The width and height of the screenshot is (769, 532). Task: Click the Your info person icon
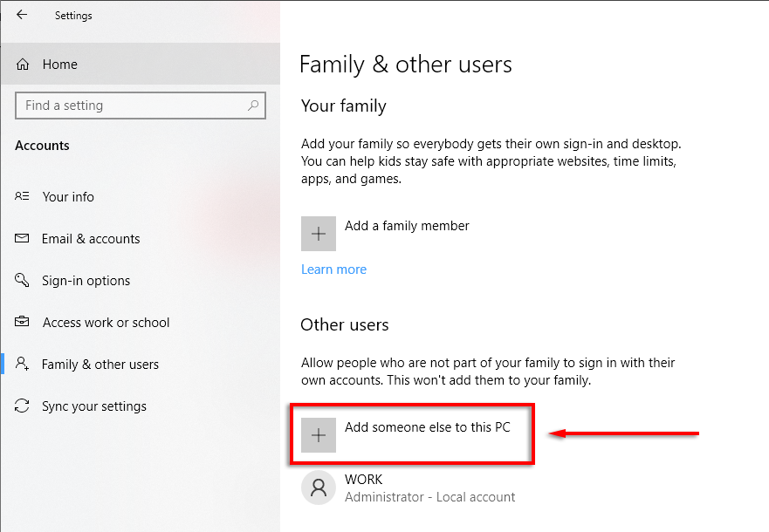23,197
